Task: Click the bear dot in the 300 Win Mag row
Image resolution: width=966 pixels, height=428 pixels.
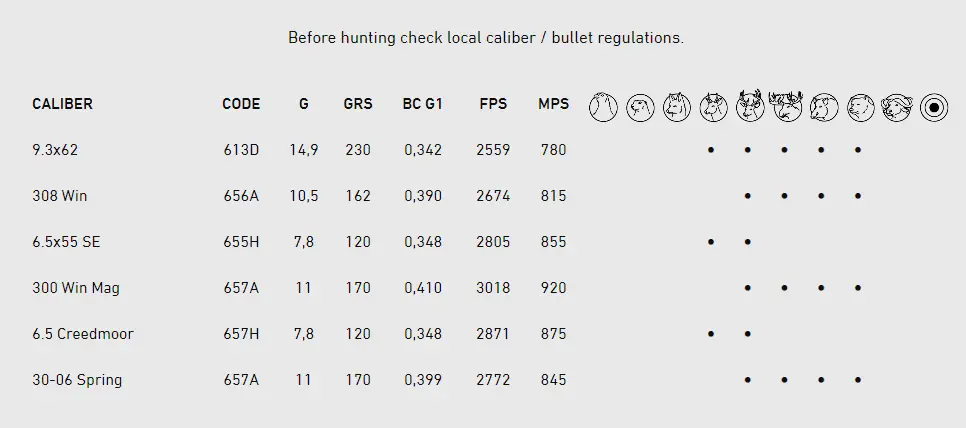Action: coord(858,288)
